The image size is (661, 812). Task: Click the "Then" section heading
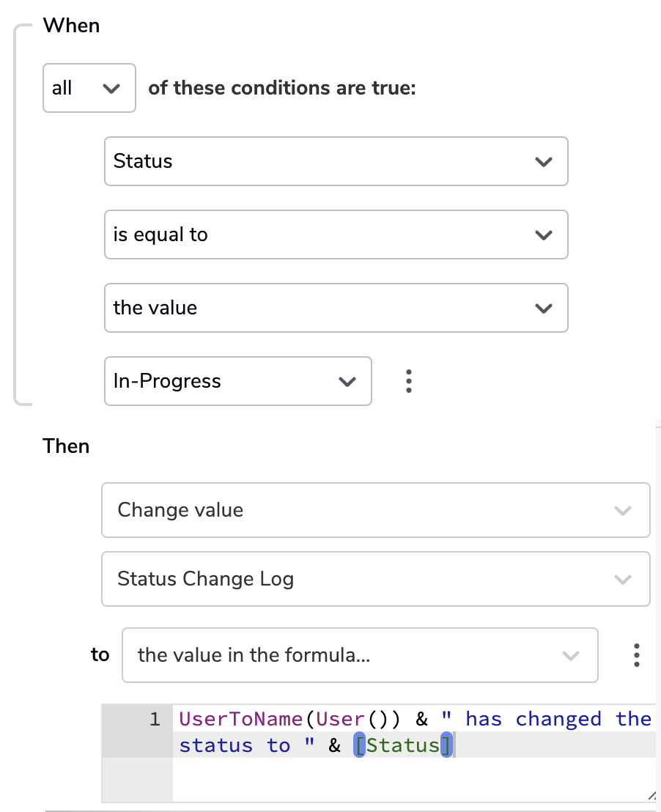pyautogui.click(x=66, y=446)
